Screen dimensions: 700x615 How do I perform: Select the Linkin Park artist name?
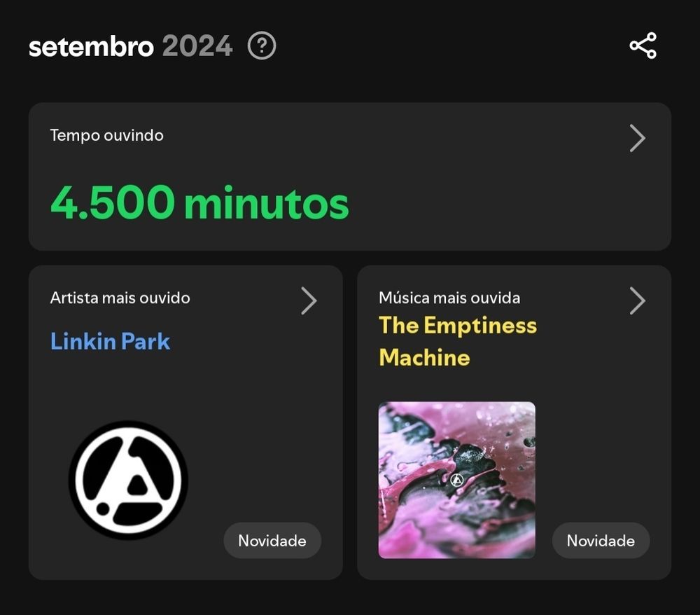(111, 342)
